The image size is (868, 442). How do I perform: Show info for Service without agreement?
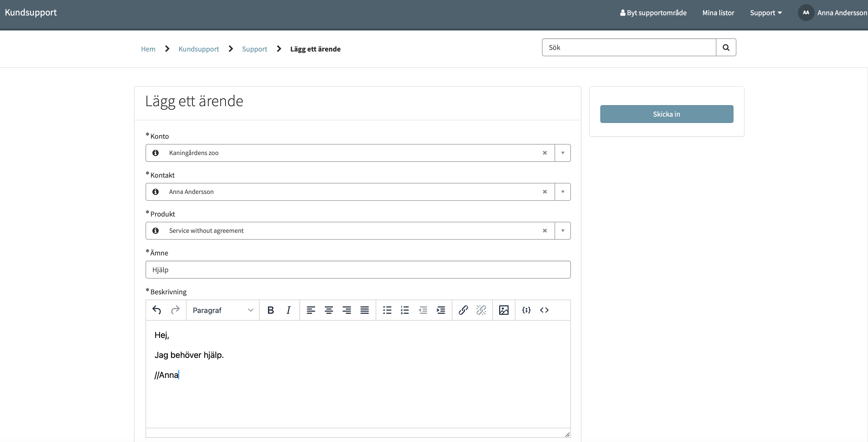[x=155, y=231]
